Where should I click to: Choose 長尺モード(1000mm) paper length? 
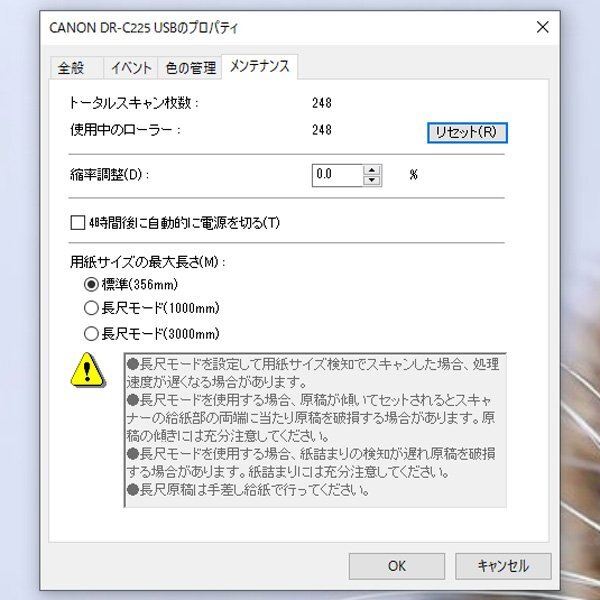(91, 308)
